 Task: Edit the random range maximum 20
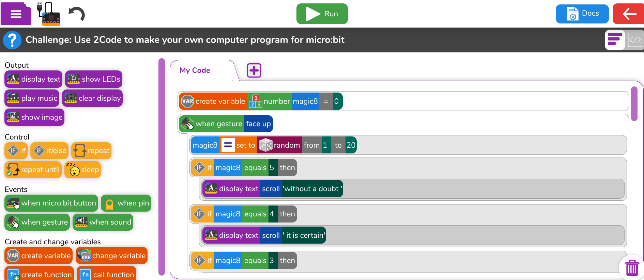coord(351,145)
